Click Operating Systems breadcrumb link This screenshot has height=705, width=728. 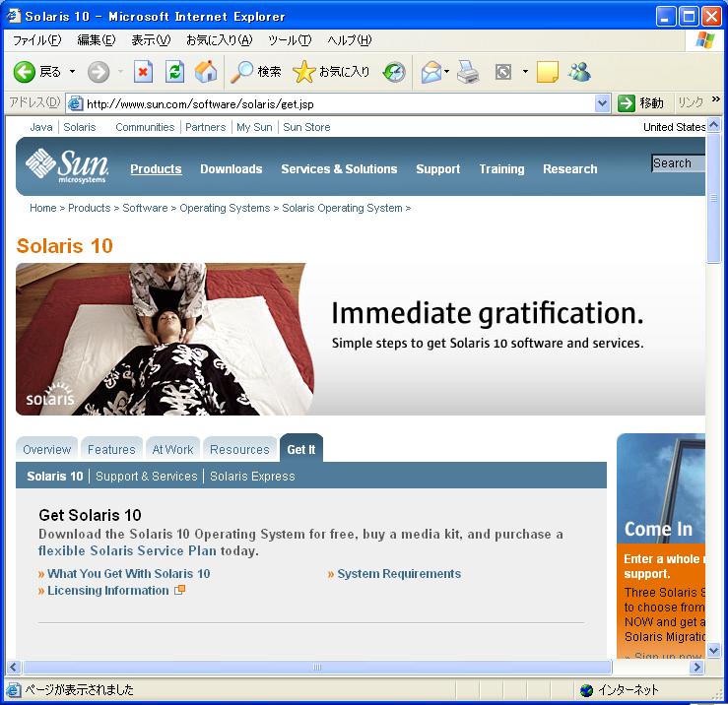225,208
